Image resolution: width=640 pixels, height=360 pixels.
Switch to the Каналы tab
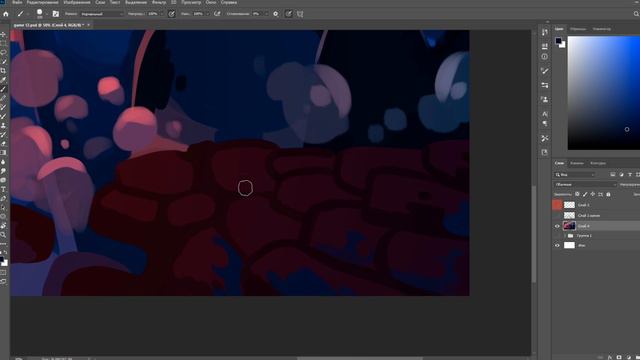[x=577, y=163]
